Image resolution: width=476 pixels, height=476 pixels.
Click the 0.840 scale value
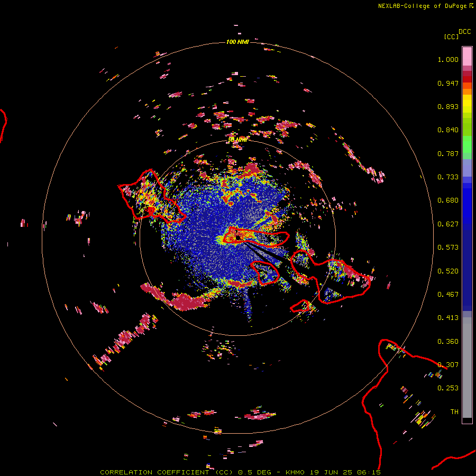tap(448, 130)
